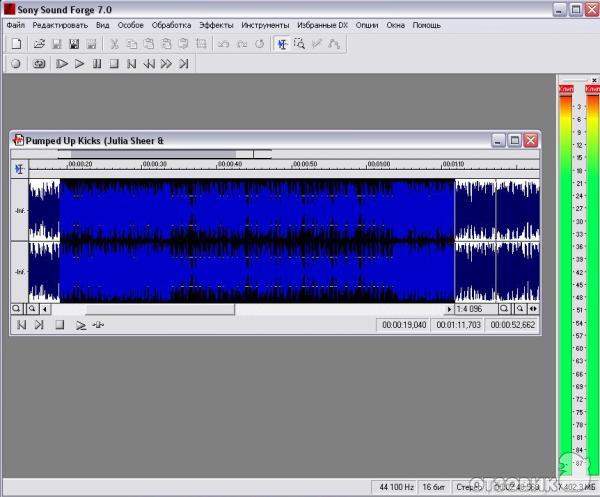Open the Файл menu
Viewport: 600px width, 497px height.
coord(15,24)
